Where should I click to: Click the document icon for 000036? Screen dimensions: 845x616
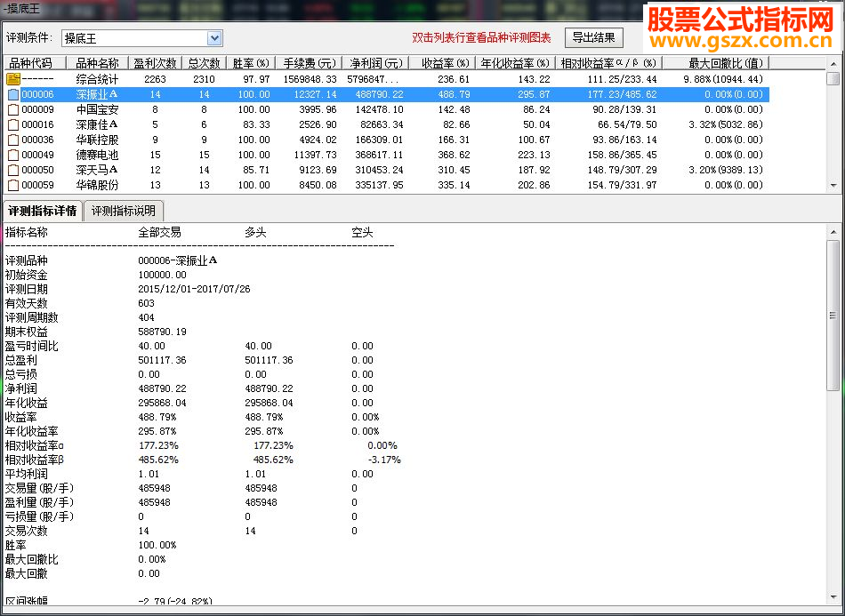[x=13, y=140]
